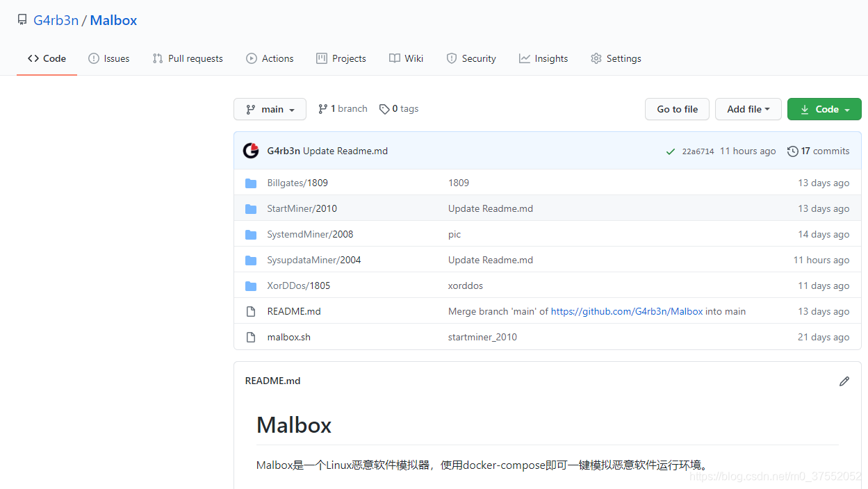Click the README.md header of preview box
Viewport: 868px width, 489px height.
[x=273, y=381]
